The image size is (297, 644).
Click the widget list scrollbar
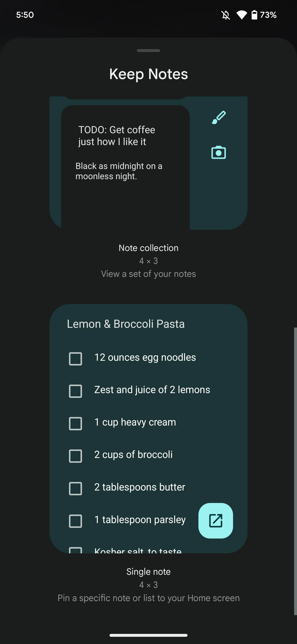295,470
